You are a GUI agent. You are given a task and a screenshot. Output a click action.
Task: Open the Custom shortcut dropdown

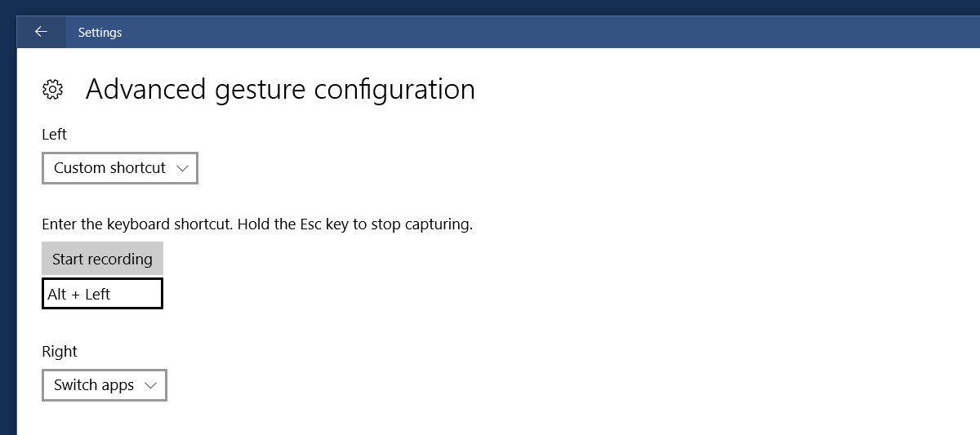click(x=119, y=168)
